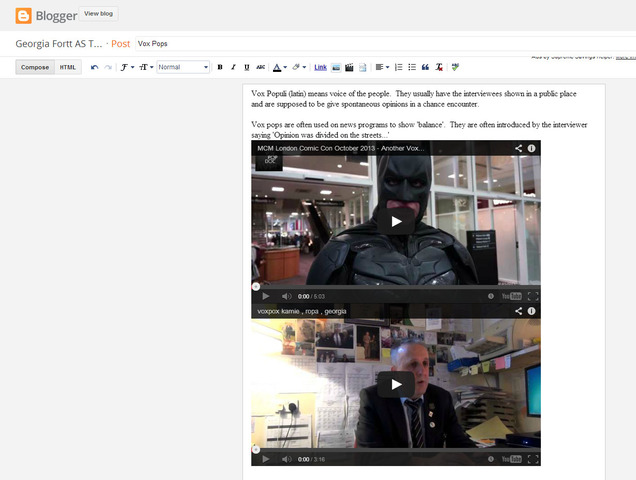The height and width of the screenshot is (480, 636).
Task: Open the Batman video on YouTube
Action: tap(511, 297)
